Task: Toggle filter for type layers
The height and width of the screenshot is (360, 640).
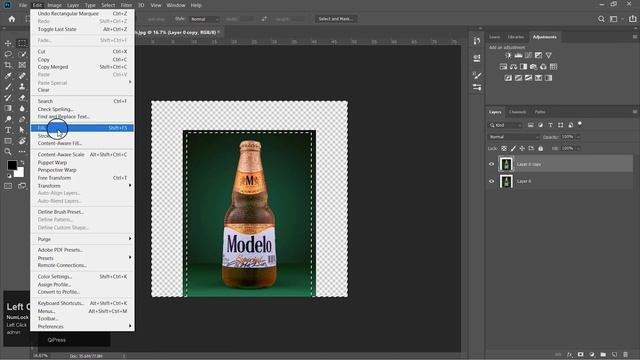Action: pos(550,125)
